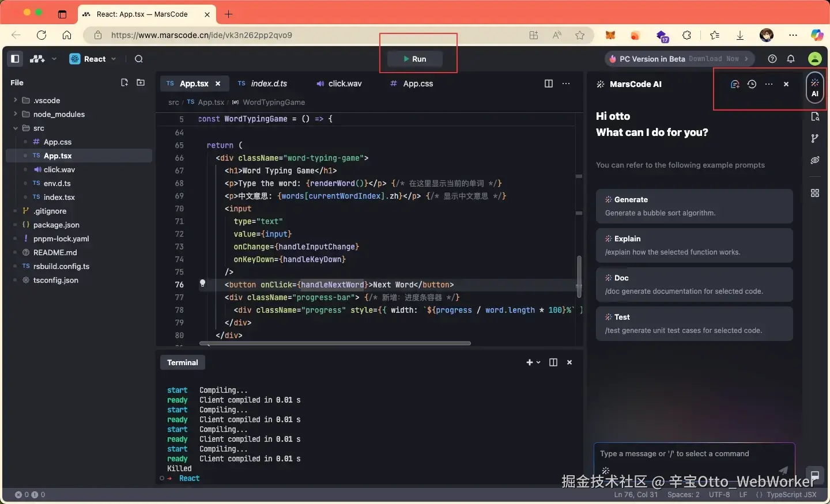Open the help question mark icon
This screenshot has width=830, height=504.
[772, 59]
